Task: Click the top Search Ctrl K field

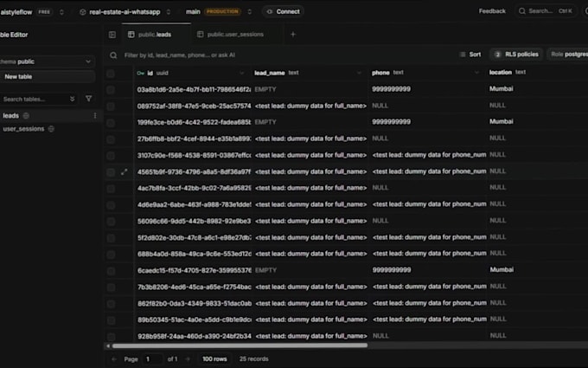Action: tap(546, 11)
